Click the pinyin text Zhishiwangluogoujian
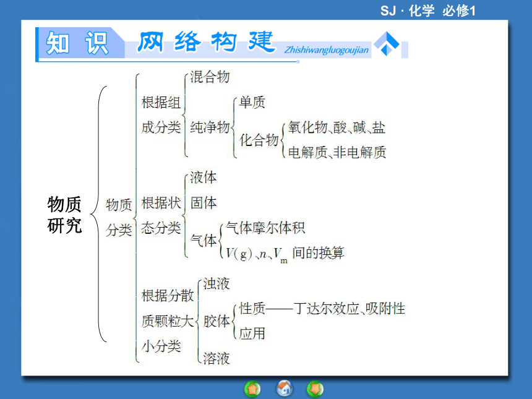The height and width of the screenshot is (399, 532). (x=327, y=50)
